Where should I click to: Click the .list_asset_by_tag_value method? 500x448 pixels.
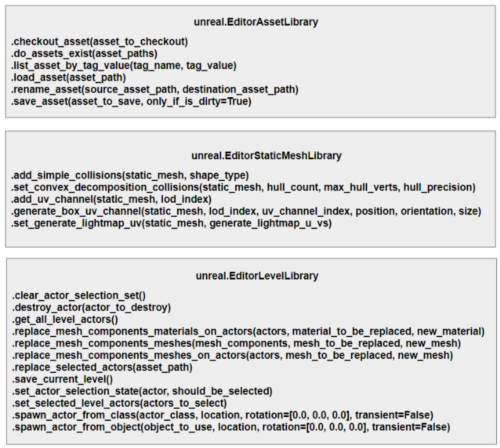[124, 66]
